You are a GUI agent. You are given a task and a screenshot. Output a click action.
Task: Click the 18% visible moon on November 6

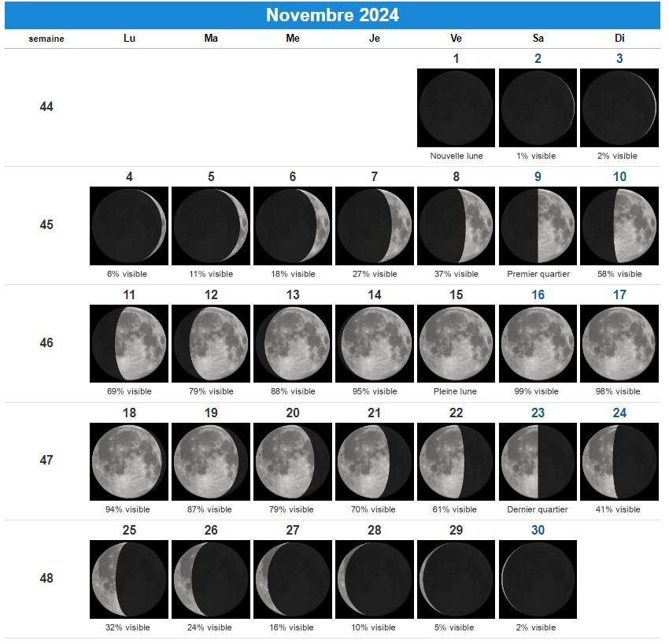point(293,226)
